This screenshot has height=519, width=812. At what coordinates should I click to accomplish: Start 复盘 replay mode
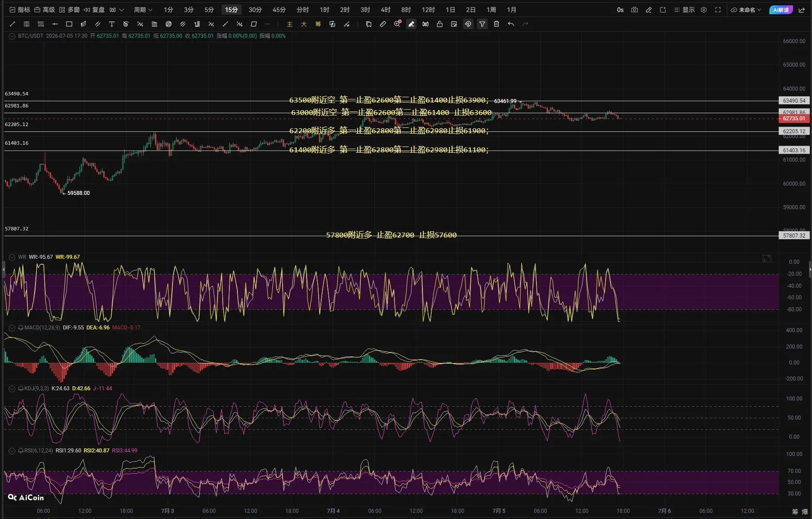(x=94, y=10)
